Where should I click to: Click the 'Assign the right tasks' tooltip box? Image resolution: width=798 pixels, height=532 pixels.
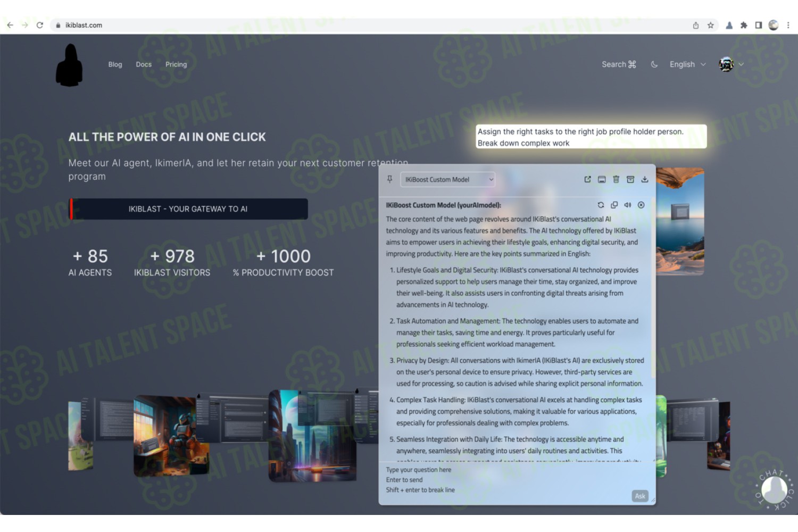pyautogui.click(x=591, y=137)
